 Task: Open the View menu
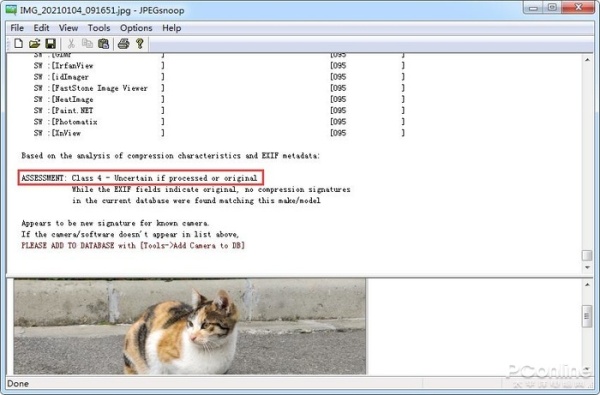click(x=68, y=28)
